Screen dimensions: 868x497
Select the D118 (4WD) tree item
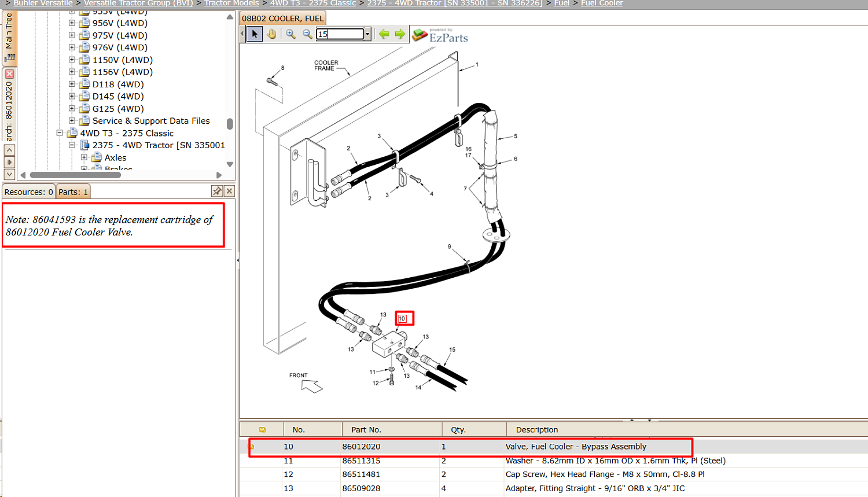point(118,84)
